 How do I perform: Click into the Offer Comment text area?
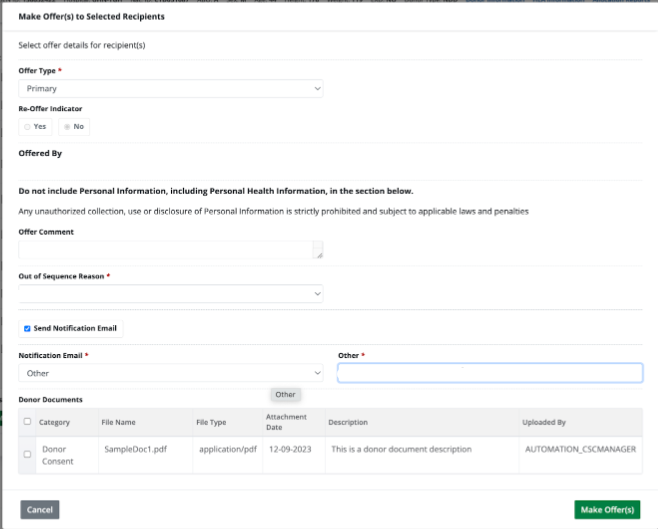(166, 250)
